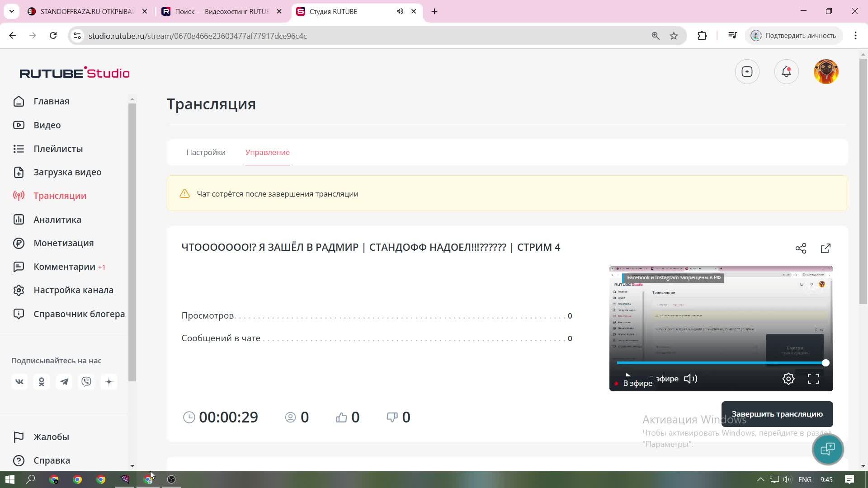The height and width of the screenshot is (488, 868).
Task: Open Windows notification center icon
Action: (x=849, y=479)
